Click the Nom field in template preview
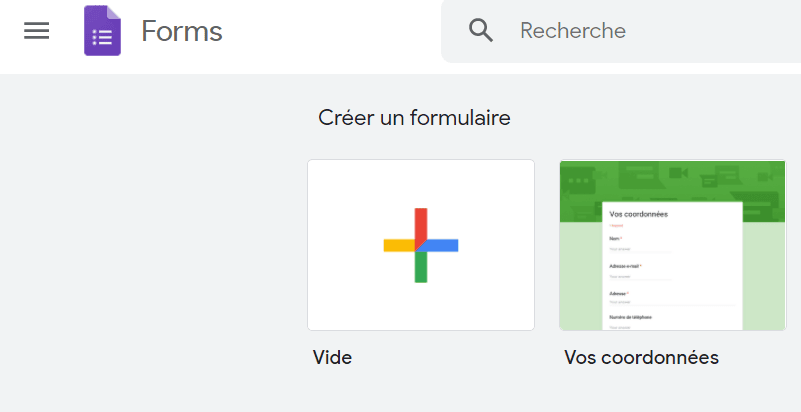Viewport: 801px width, 412px height. 641,245
